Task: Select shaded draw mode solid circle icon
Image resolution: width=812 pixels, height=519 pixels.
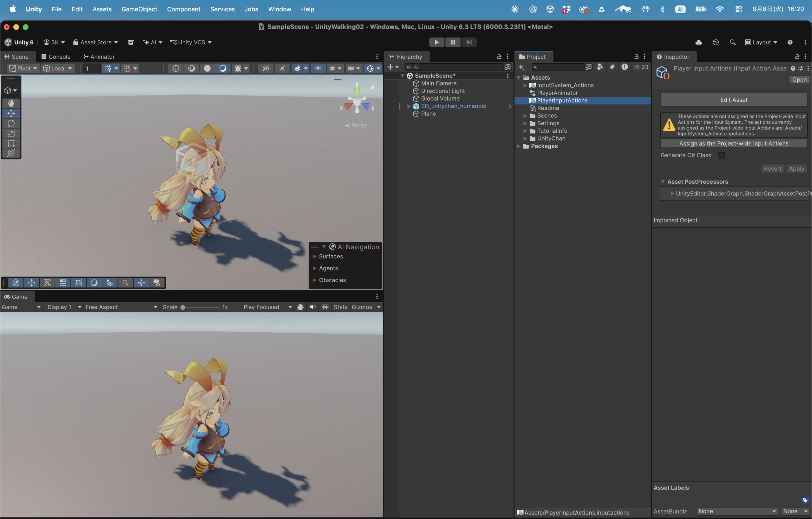Action: click(207, 69)
